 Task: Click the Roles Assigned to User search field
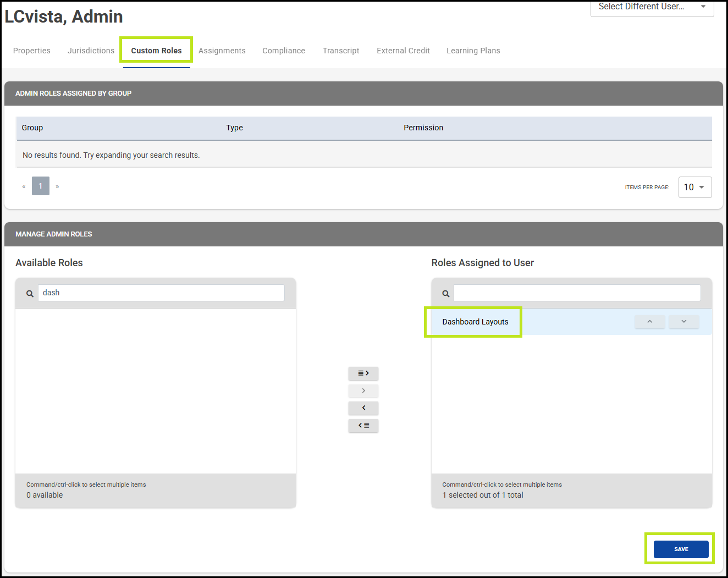[x=577, y=293]
